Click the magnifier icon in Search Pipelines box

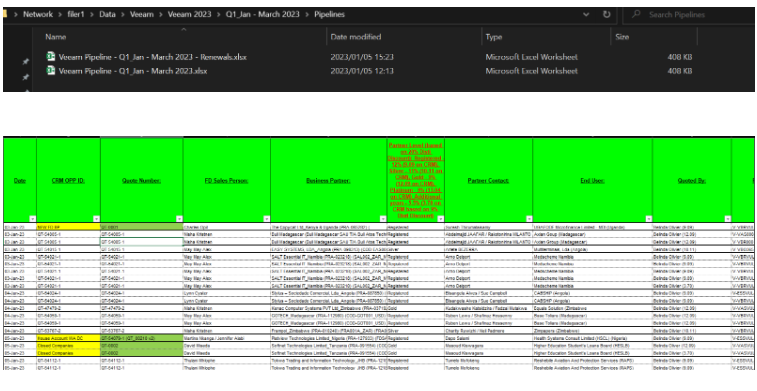(636, 14)
